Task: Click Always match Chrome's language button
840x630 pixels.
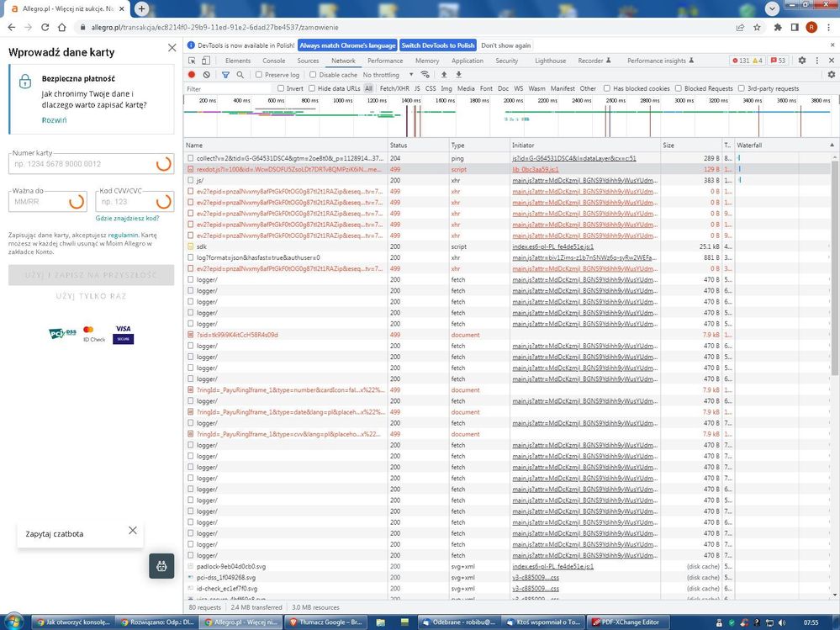Action: [x=347, y=45]
